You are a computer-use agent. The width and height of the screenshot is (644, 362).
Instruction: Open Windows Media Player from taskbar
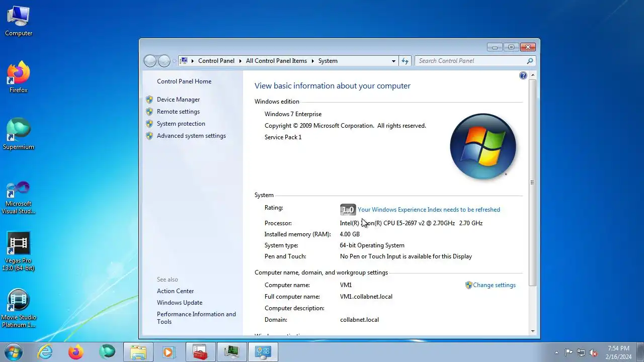169,352
